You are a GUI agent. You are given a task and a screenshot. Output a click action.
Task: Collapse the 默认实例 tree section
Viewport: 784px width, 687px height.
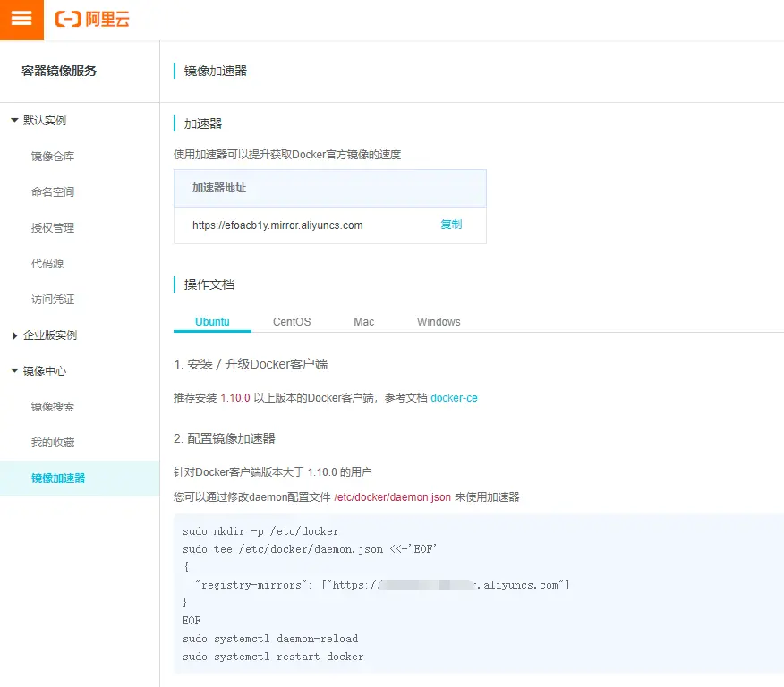(14, 120)
